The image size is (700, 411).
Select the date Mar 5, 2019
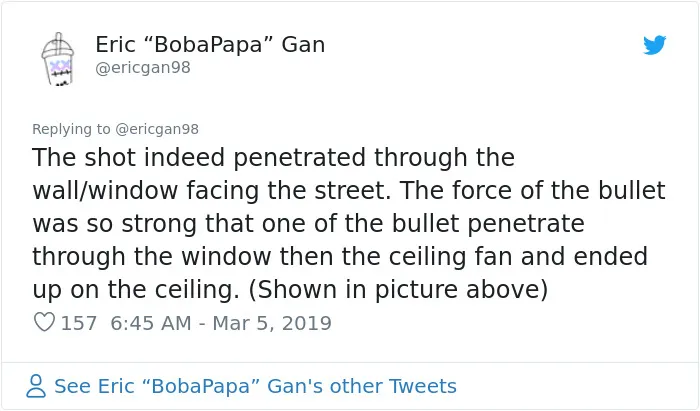tap(272, 323)
